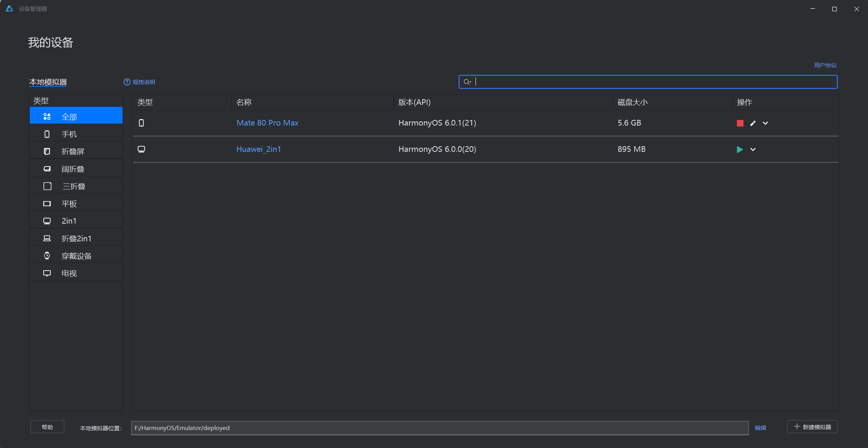Click the HarmonyOS 6.0.1(21) version cell
The image size is (868, 448).
pyautogui.click(x=437, y=123)
